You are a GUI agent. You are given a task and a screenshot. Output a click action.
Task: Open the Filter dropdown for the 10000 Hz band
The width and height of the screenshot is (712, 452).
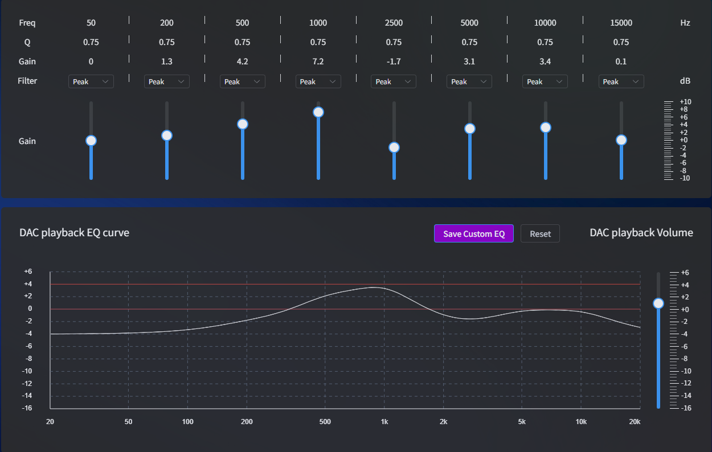(x=545, y=82)
